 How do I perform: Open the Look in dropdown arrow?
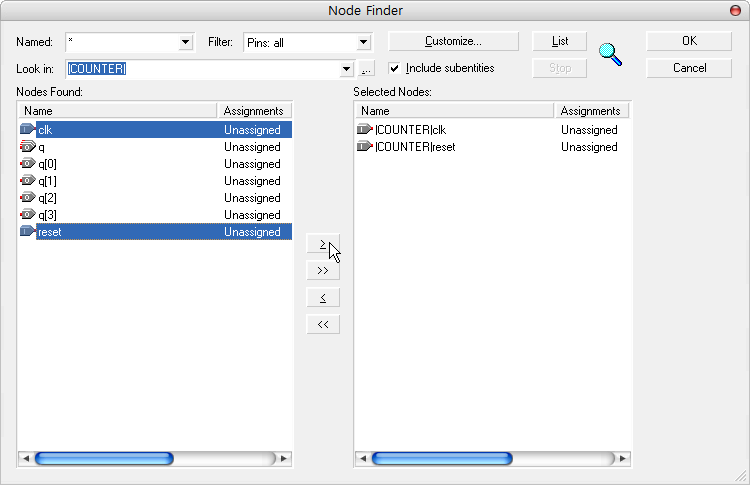tap(347, 69)
